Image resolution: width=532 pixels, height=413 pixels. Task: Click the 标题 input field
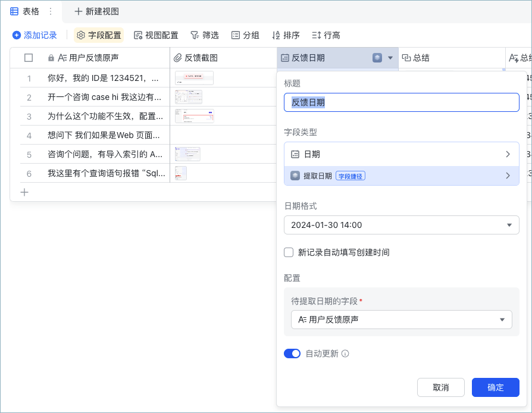click(401, 102)
